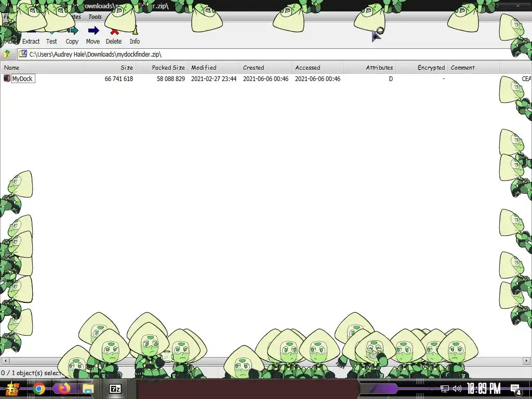Click the address bar archive icon
The image size is (532, 399).
23,54
